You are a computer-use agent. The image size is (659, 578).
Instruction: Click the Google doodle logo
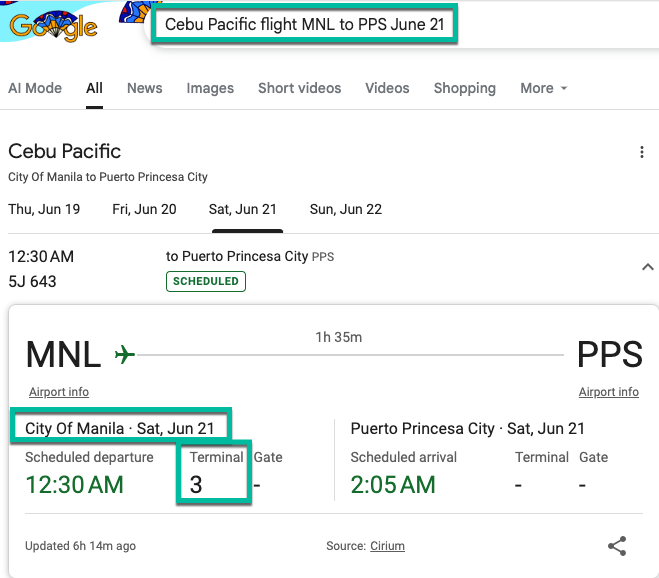coord(53,26)
